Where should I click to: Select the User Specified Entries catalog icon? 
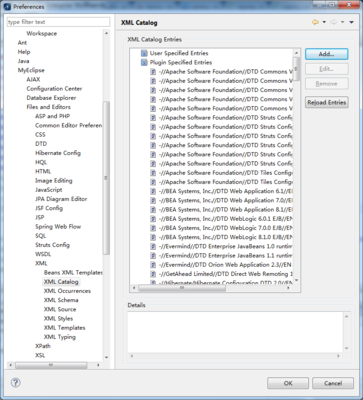click(144, 53)
